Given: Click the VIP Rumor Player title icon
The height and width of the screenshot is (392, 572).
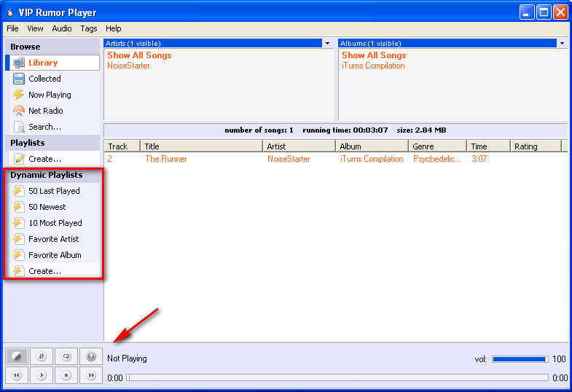Looking at the screenshot, I should click(x=10, y=13).
